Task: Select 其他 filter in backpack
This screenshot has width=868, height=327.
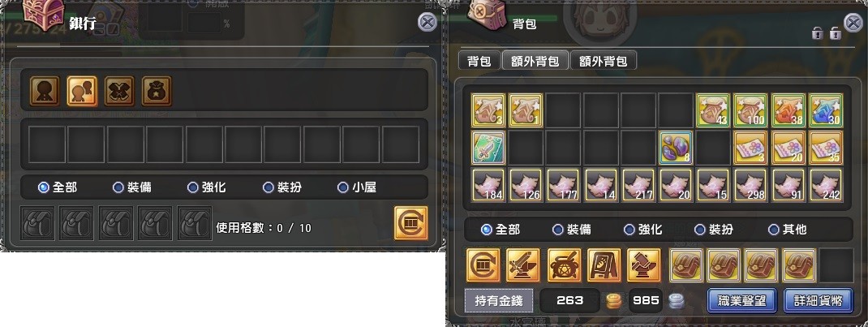Action: pos(788,230)
